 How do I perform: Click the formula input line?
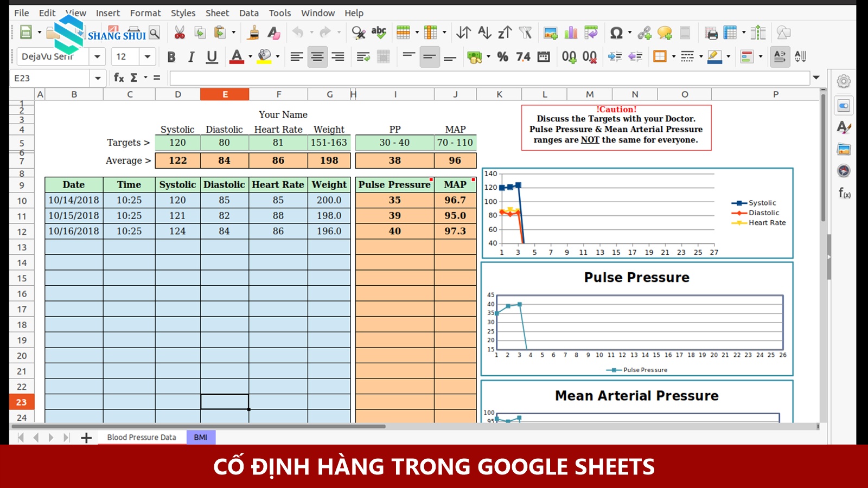coord(490,78)
